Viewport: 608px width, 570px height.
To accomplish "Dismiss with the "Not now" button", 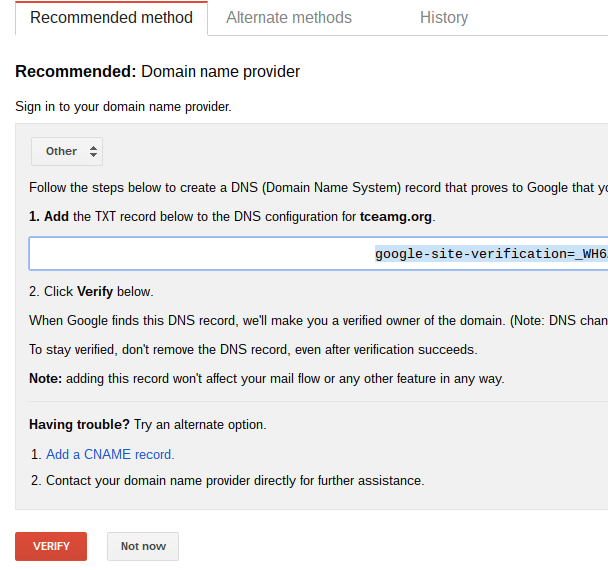I will (x=143, y=546).
